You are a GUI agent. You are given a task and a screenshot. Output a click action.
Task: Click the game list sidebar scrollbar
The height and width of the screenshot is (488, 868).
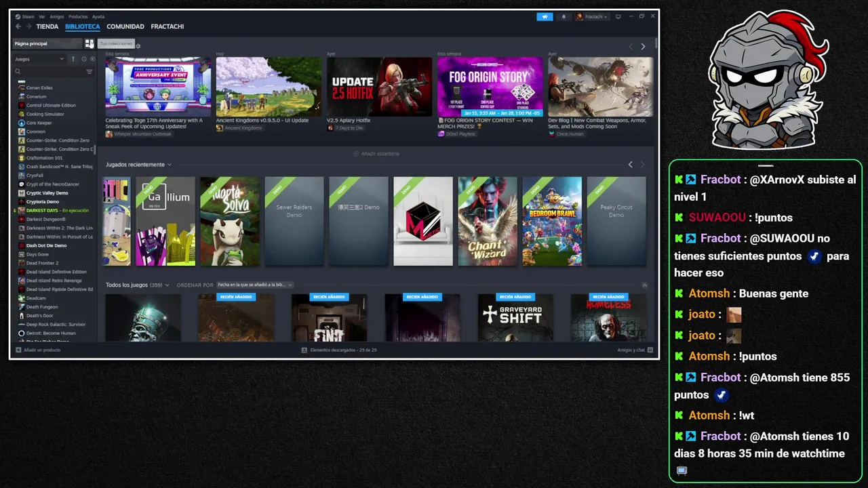click(95, 150)
